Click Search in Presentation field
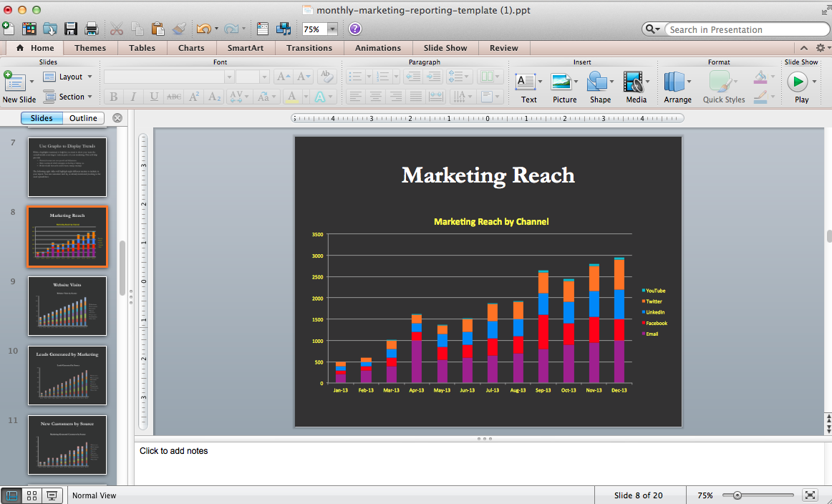 click(x=747, y=29)
